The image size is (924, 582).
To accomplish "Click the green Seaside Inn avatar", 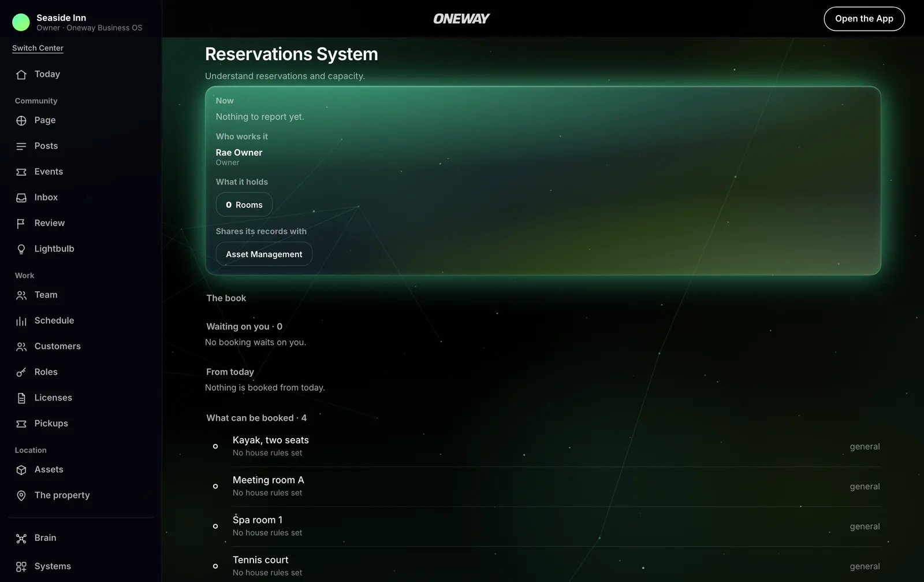I will (x=21, y=22).
